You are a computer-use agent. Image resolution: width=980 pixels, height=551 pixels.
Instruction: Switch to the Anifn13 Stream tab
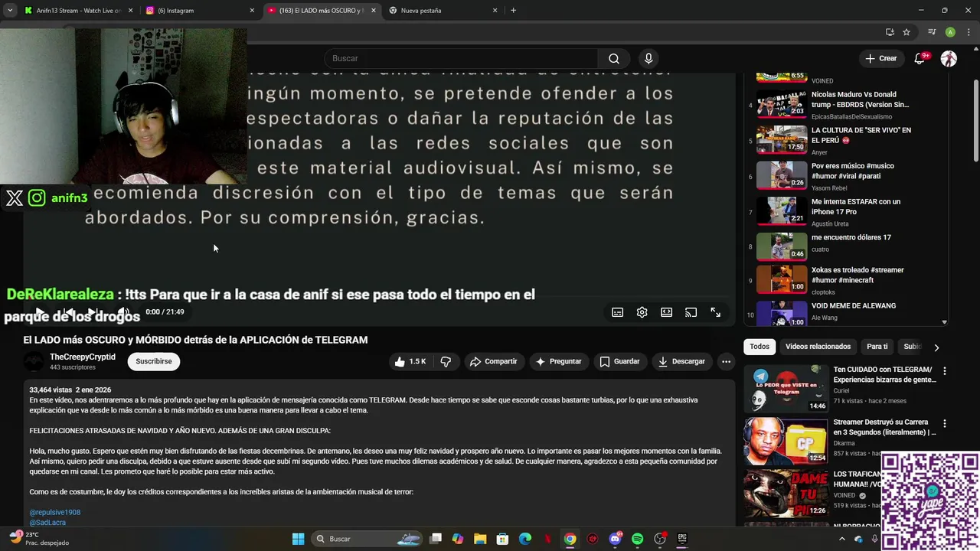[x=77, y=11]
